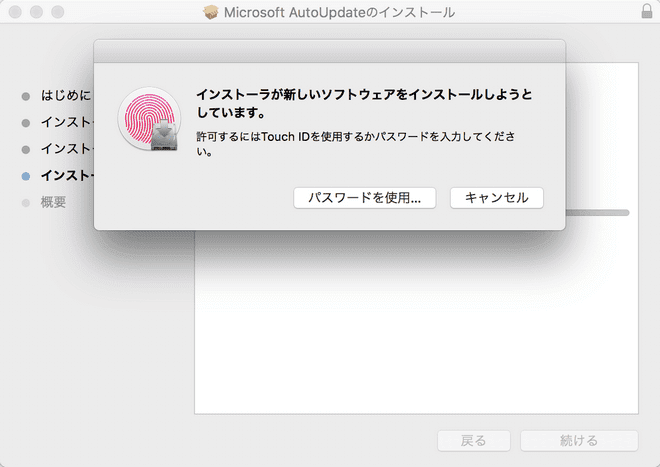
Task: Click the window close button
Action: [x=16, y=12]
